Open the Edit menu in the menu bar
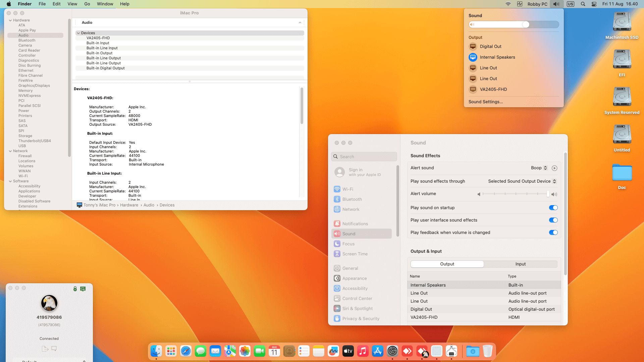The height and width of the screenshot is (362, 644). coord(56,4)
